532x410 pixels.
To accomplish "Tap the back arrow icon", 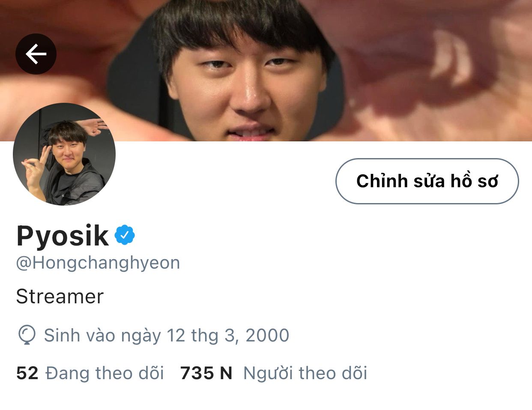I will (x=36, y=54).
